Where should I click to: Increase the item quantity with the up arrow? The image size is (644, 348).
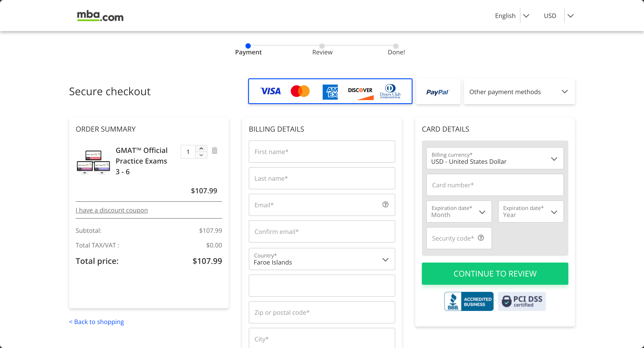pyautogui.click(x=201, y=148)
